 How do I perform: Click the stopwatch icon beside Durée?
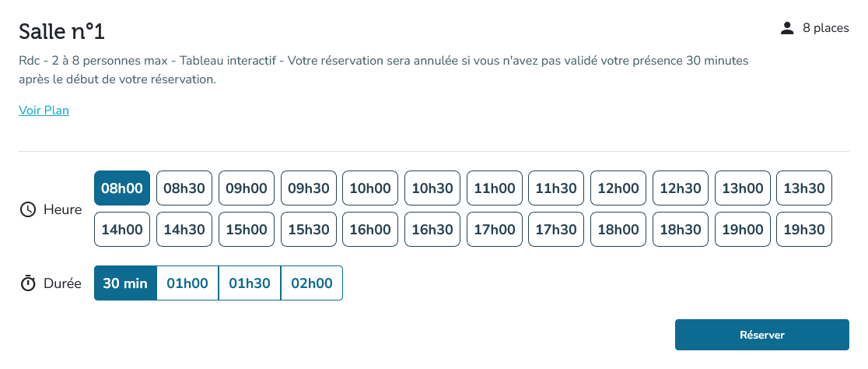[x=28, y=283]
